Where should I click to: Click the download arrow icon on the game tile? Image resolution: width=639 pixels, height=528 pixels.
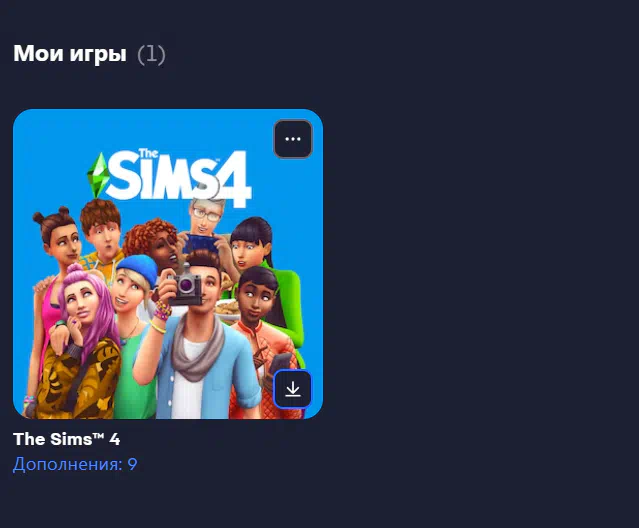[x=293, y=389]
